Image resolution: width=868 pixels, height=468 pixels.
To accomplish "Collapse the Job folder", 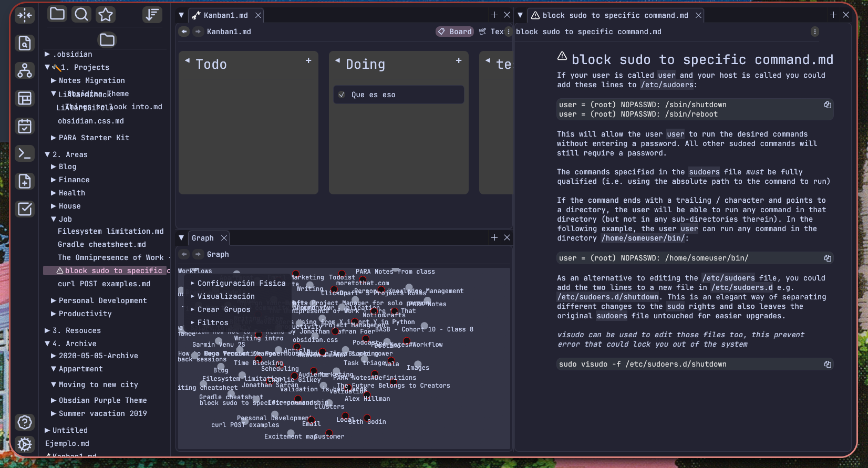I will pos(54,219).
